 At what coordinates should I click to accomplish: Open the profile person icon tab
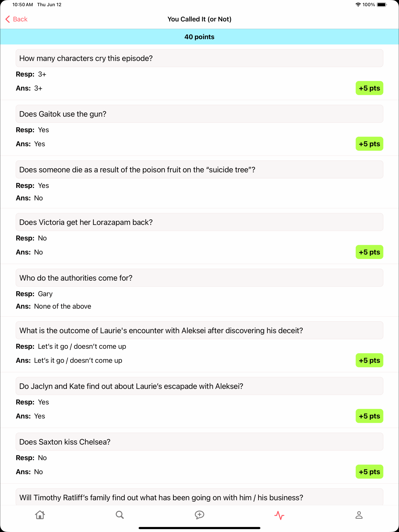click(359, 515)
